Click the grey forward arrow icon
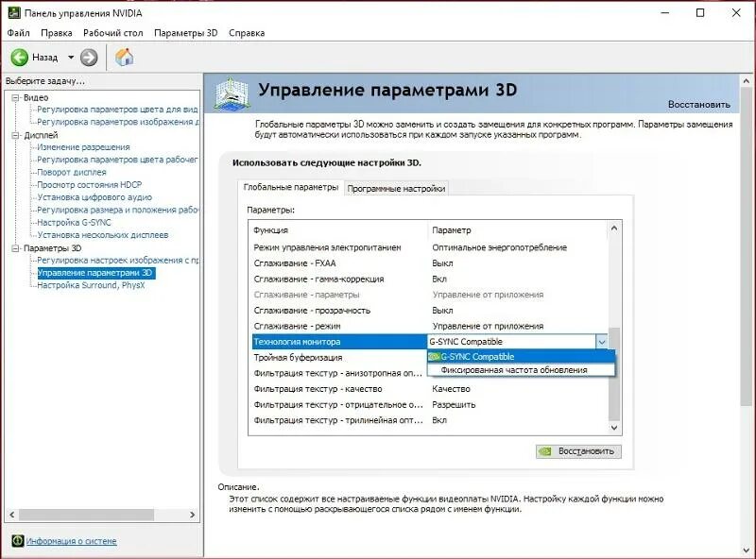 click(x=89, y=58)
